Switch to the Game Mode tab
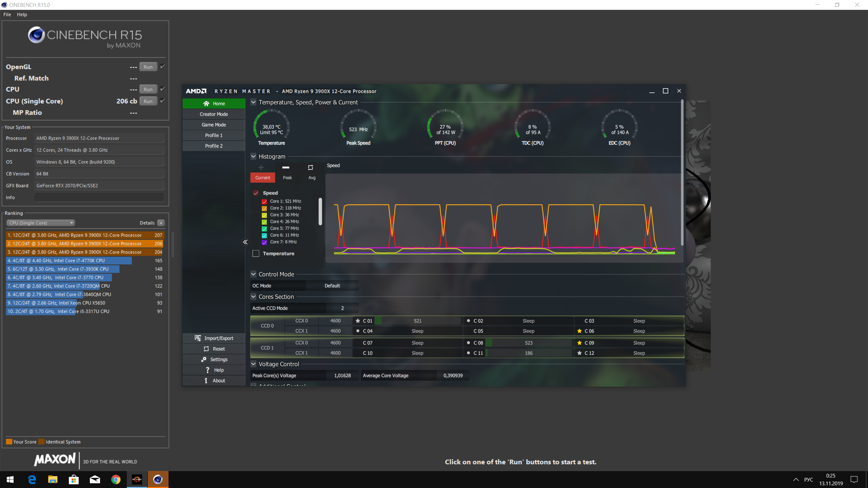 pyautogui.click(x=214, y=125)
